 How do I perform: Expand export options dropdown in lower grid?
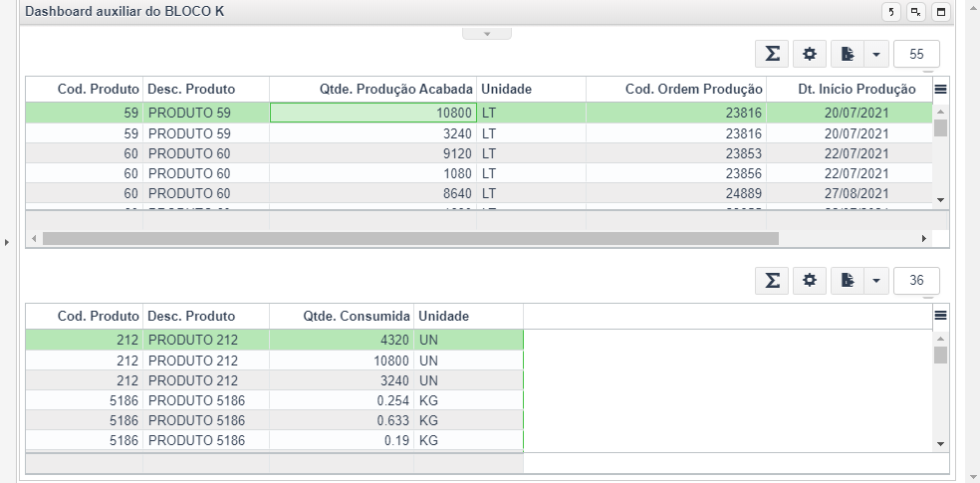tap(876, 281)
